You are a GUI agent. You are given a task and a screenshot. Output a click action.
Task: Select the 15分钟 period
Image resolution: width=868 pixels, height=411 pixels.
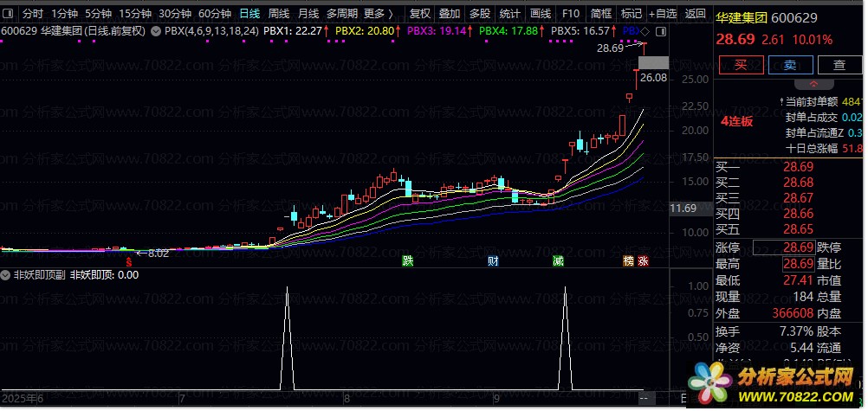[x=135, y=14]
